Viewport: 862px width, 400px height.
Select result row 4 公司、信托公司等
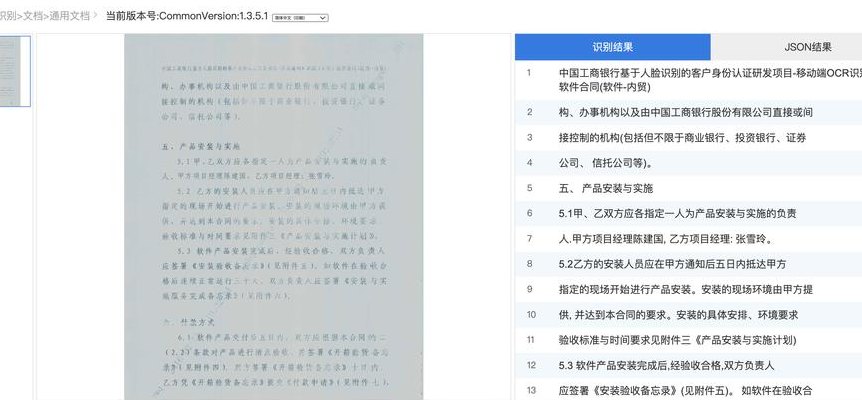click(688, 163)
